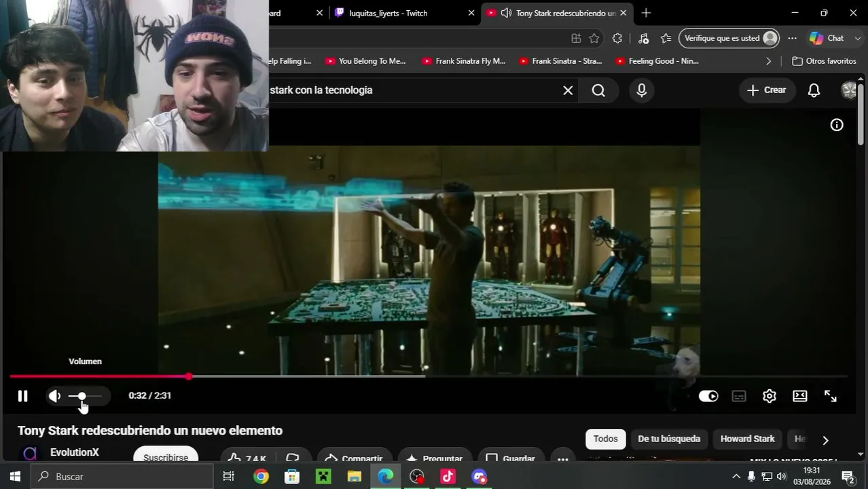This screenshot has width=868, height=489.
Task: Adjust the volume slider handle
Action: 82,396
